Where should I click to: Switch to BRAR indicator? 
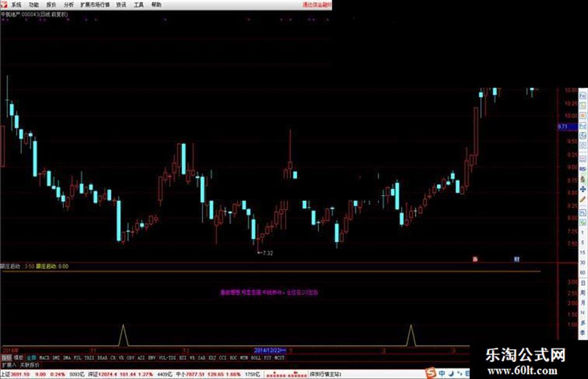102,358
